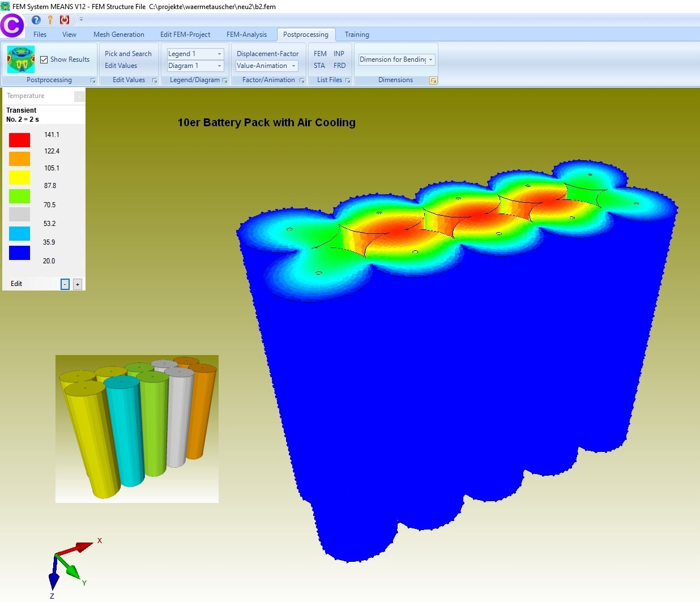Switch to the View tab
This screenshot has width=700, height=602.
pos(69,35)
